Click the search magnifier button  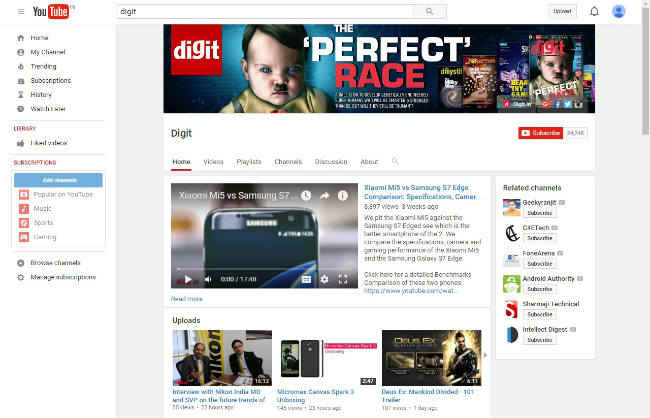coord(429,12)
